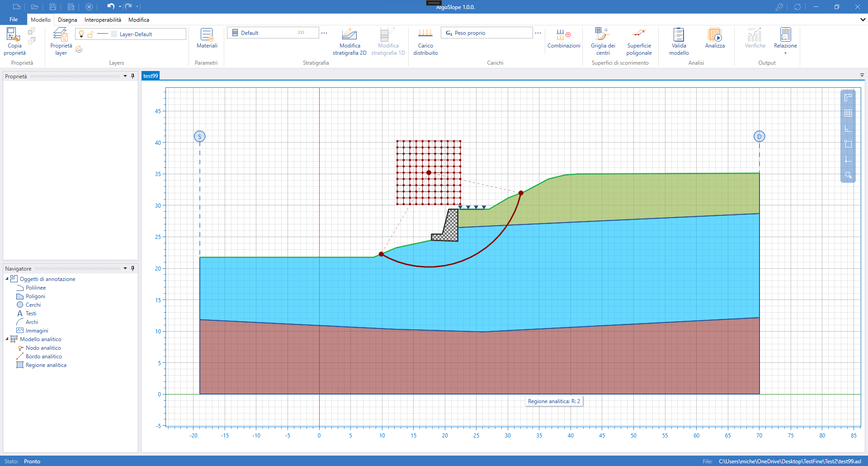
Task: Select Archi in the Navigatore
Action: click(x=32, y=322)
